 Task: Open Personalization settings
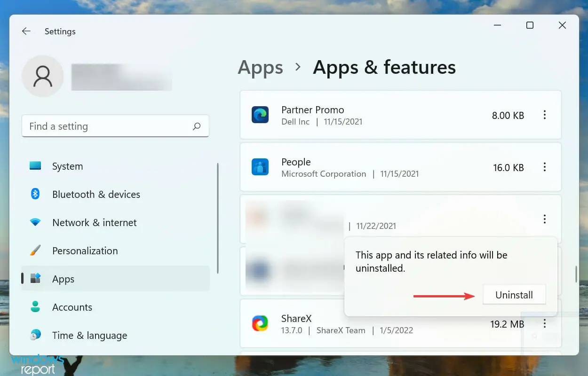click(x=115, y=251)
